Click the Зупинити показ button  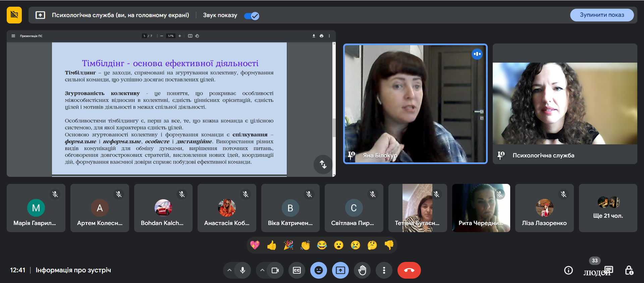click(x=602, y=15)
